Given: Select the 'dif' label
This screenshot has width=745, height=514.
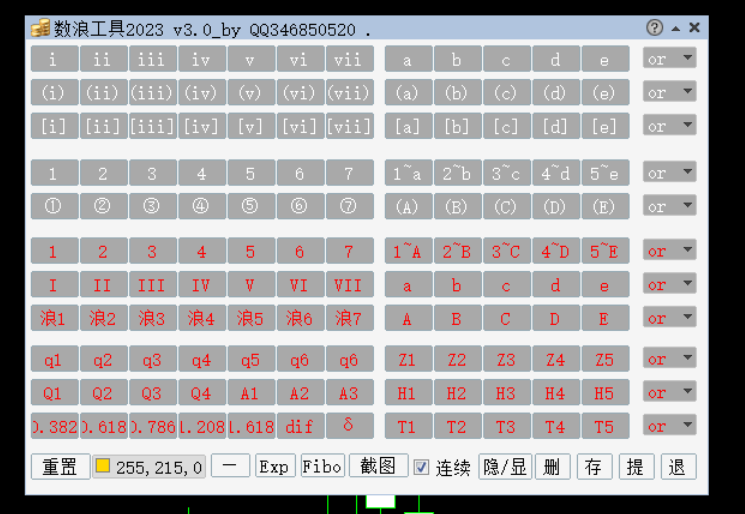Looking at the screenshot, I should (300, 426).
